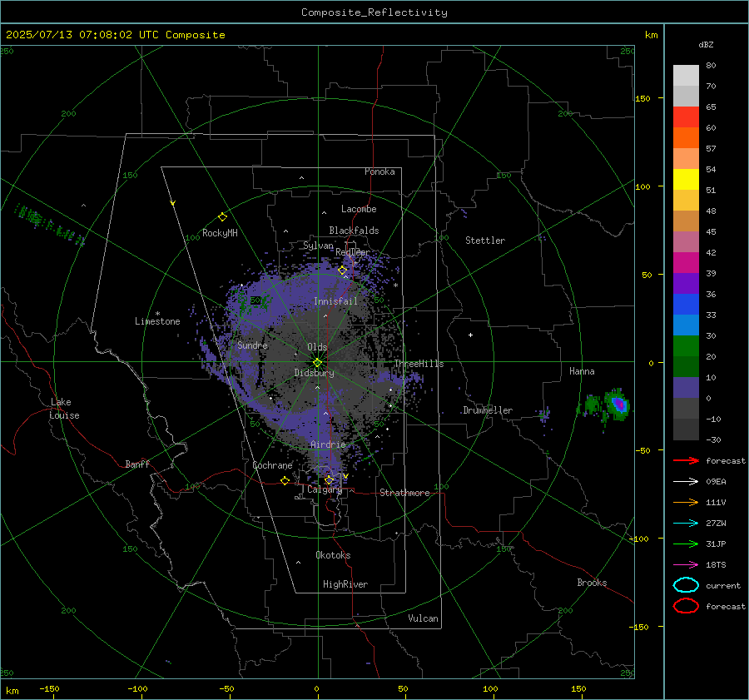This screenshot has width=749, height=700.
Task: Select the orange 111V arrow legend icon
Action: (x=686, y=502)
